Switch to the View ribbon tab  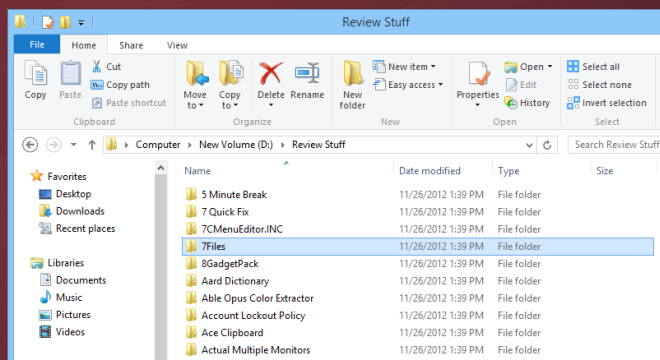(x=177, y=45)
